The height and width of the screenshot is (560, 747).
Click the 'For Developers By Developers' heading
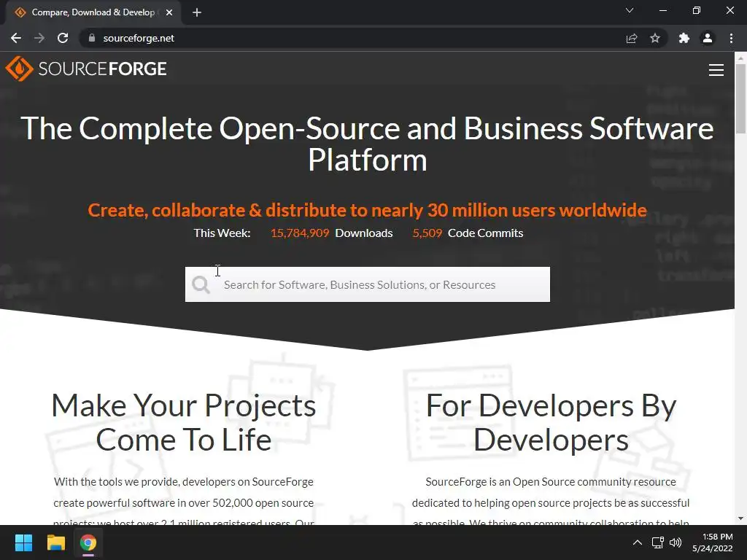(551, 422)
